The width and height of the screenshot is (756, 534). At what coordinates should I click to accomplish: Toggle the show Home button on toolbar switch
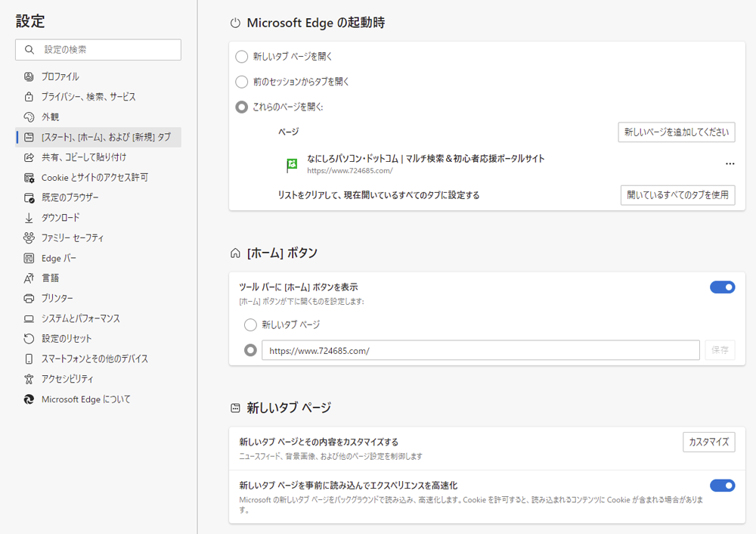[x=722, y=287]
